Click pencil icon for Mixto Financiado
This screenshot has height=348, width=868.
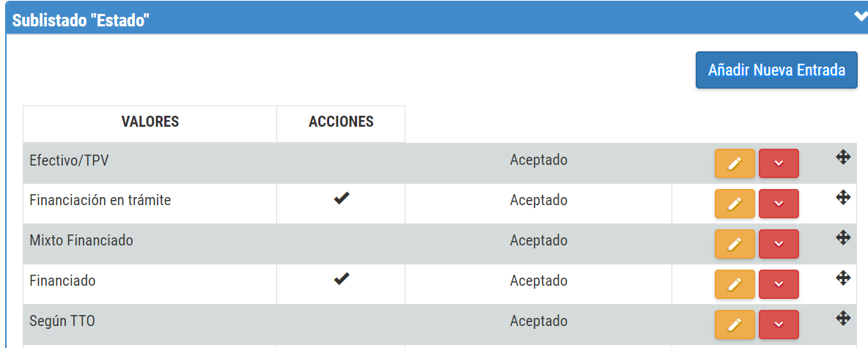(x=735, y=244)
